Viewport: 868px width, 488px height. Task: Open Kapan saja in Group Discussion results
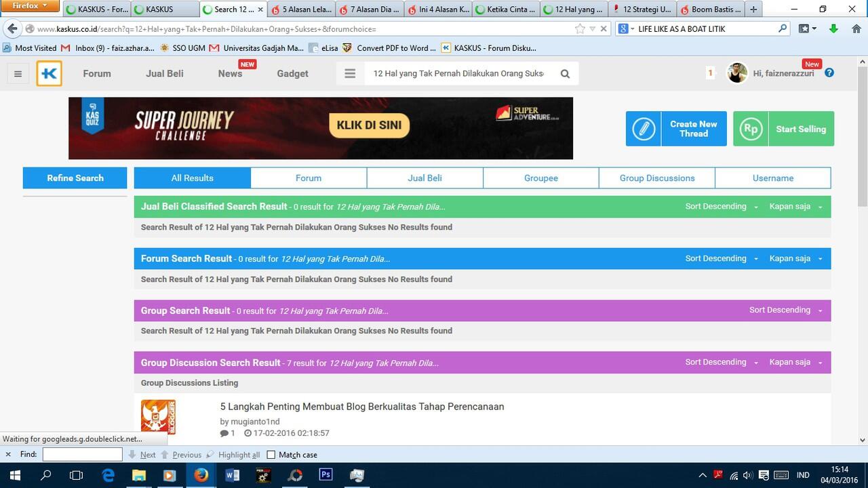[796, 362]
